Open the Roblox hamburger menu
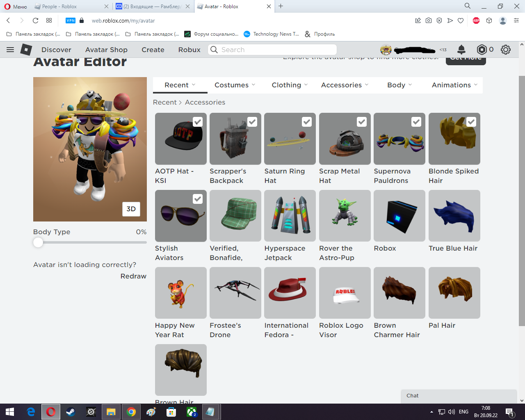Viewport: 525px width, 420px height. coord(10,50)
